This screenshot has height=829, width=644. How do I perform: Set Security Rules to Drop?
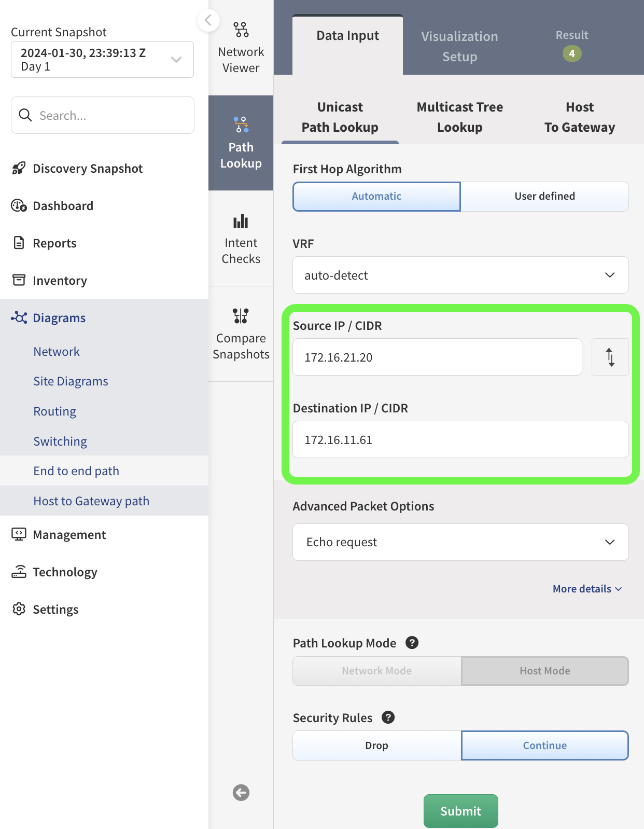coord(376,745)
